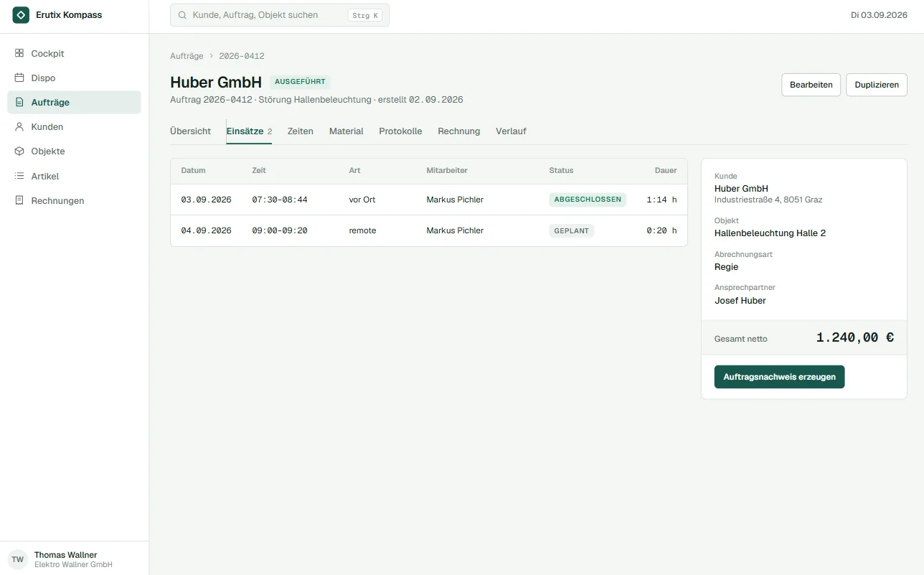This screenshot has height=575, width=924.
Task: Click the 'vor Ort' cell
Action: click(362, 200)
